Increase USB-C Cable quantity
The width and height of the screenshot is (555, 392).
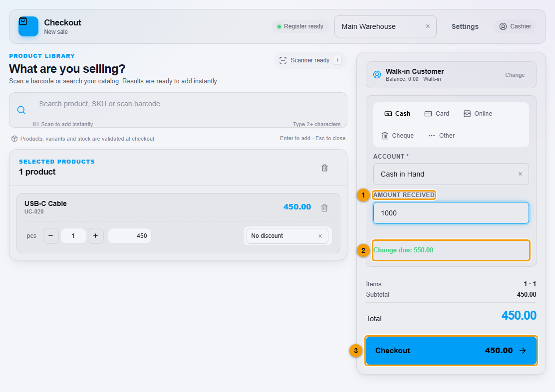click(x=95, y=236)
